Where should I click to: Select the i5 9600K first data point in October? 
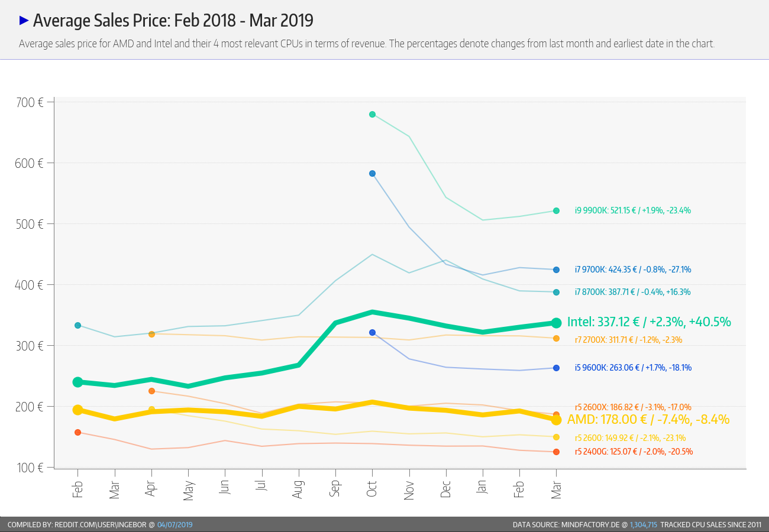(372, 333)
